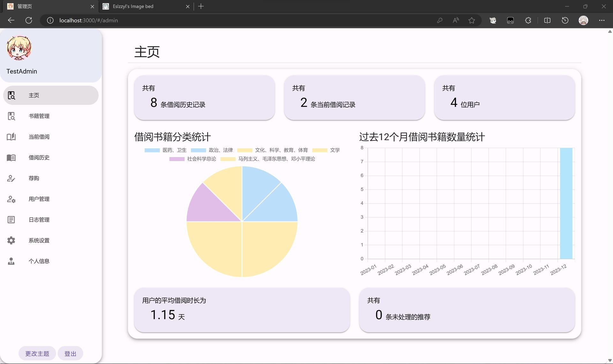Toggle the 文学 legend entry
The height and width of the screenshot is (364, 613).
(326, 150)
